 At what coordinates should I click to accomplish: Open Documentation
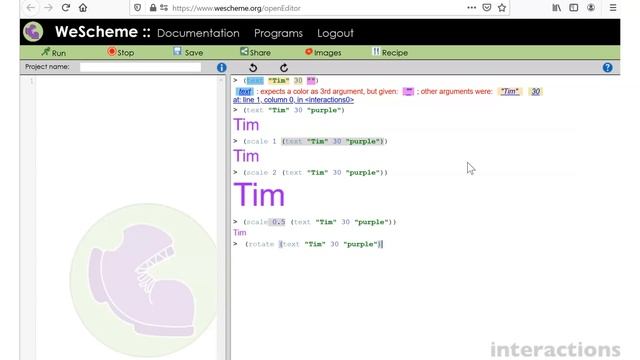[198, 33]
